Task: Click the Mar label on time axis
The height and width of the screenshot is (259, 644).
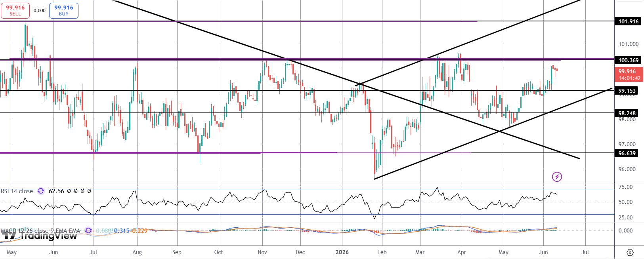Action: pyautogui.click(x=420, y=252)
